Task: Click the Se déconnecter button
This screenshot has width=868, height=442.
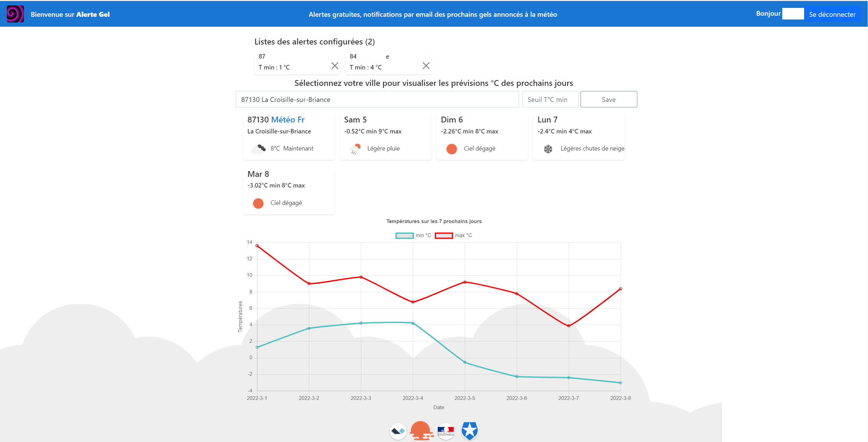Action: pos(832,14)
